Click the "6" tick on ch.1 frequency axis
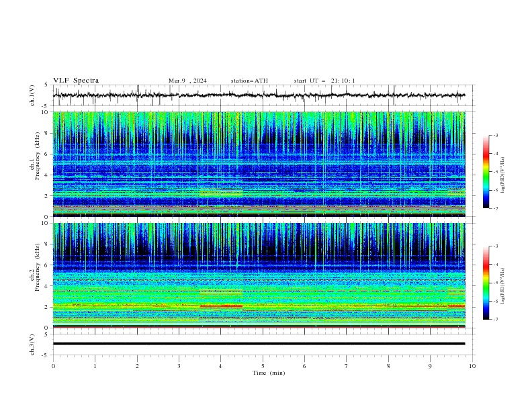The height and width of the screenshot is (411, 532). (47, 154)
